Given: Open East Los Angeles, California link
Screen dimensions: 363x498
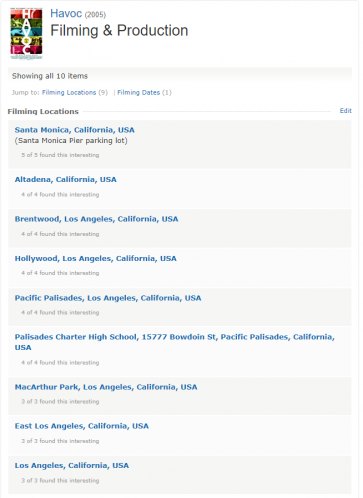Looking at the screenshot, I should (x=82, y=426).
